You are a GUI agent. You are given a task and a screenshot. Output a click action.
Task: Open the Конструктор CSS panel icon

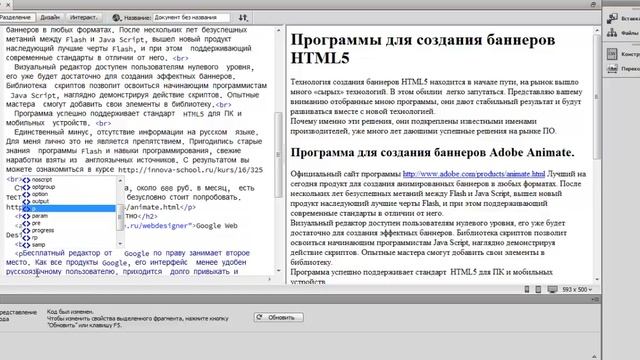[612, 54]
